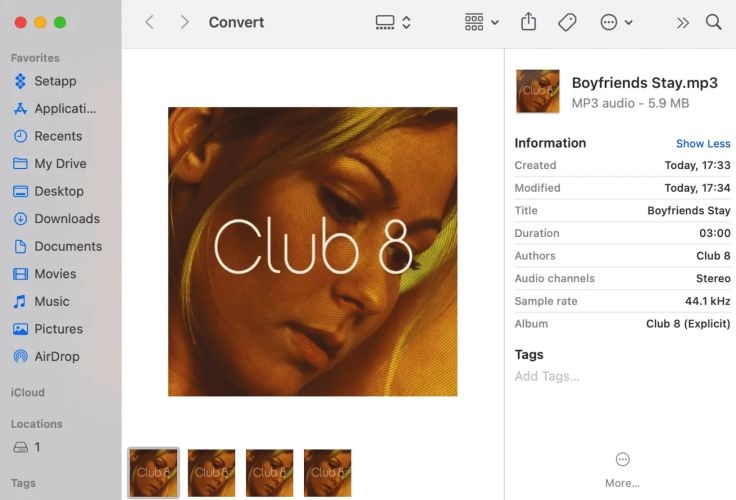Click the Album value Club 8 (Explicit)
Screen dimensions: 736x500
point(688,324)
